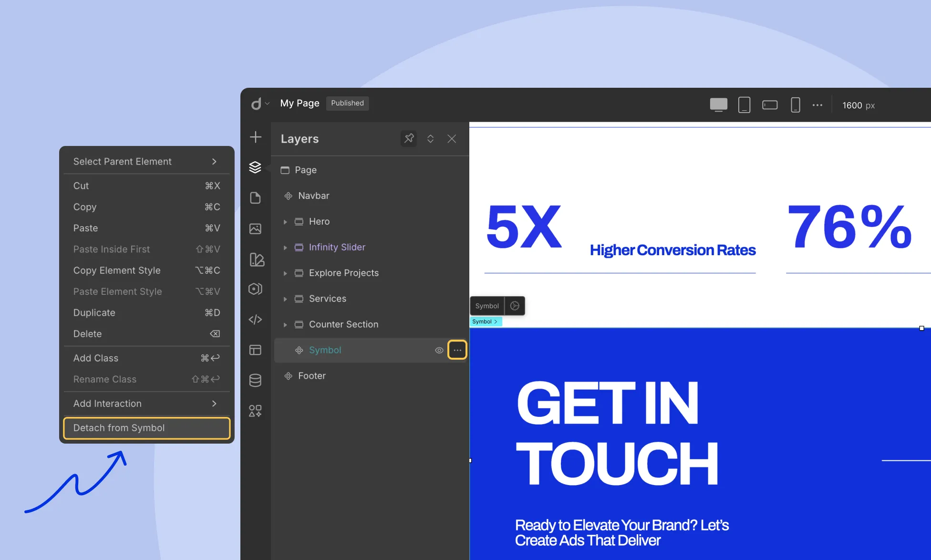Select the Services layer name
Screen dimensions: 931x560
click(x=327, y=299)
